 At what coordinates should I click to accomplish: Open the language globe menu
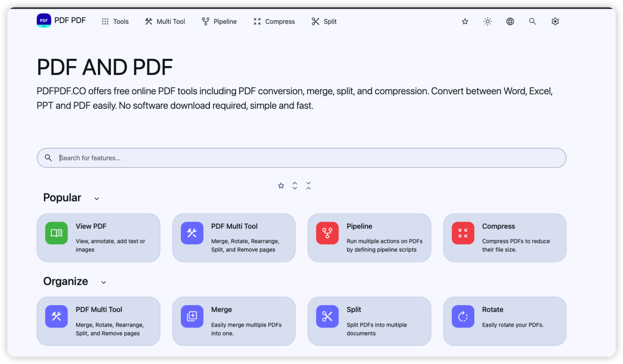[x=510, y=21]
